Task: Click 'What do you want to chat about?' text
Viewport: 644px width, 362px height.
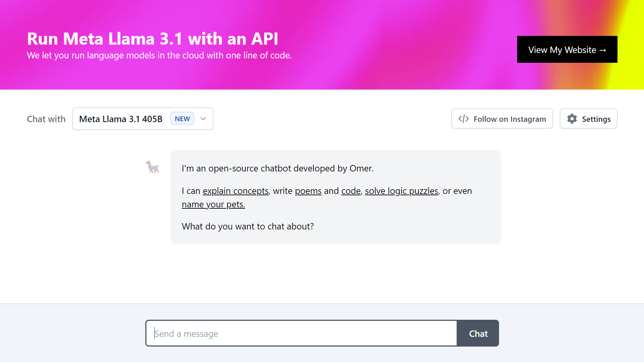Action: (x=248, y=226)
